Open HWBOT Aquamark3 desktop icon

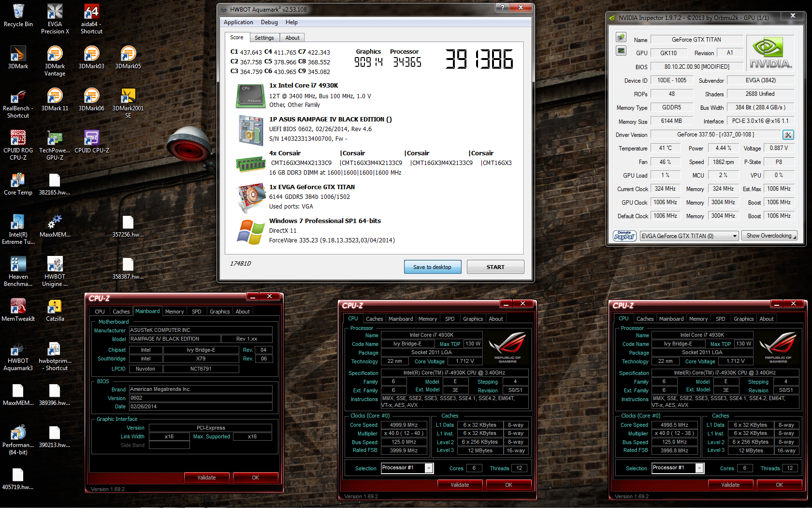tap(18, 356)
